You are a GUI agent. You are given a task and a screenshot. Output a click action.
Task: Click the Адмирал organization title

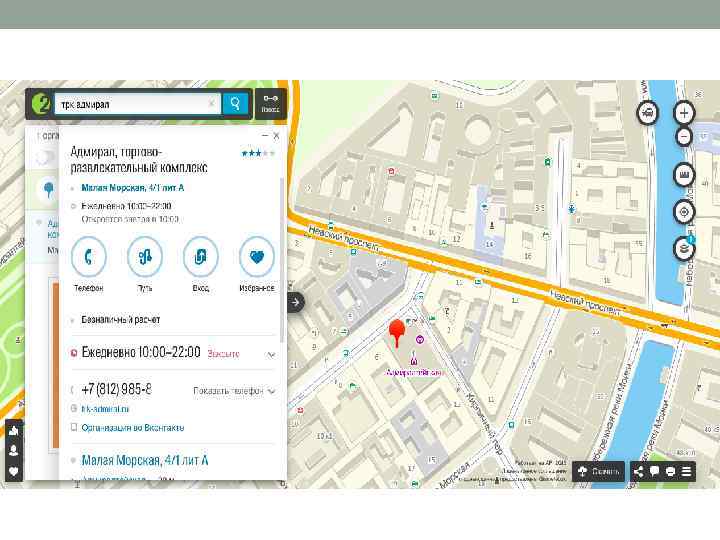(x=139, y=160)
